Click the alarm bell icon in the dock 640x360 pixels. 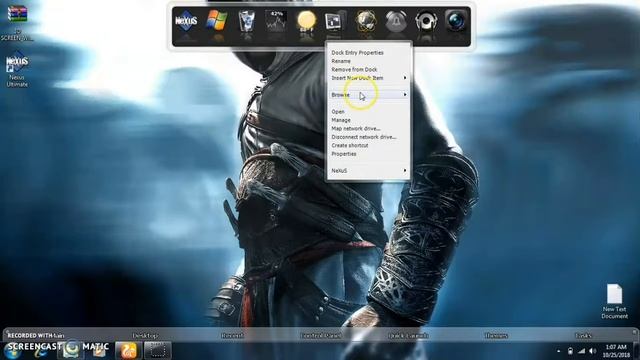tap(396, 21)
